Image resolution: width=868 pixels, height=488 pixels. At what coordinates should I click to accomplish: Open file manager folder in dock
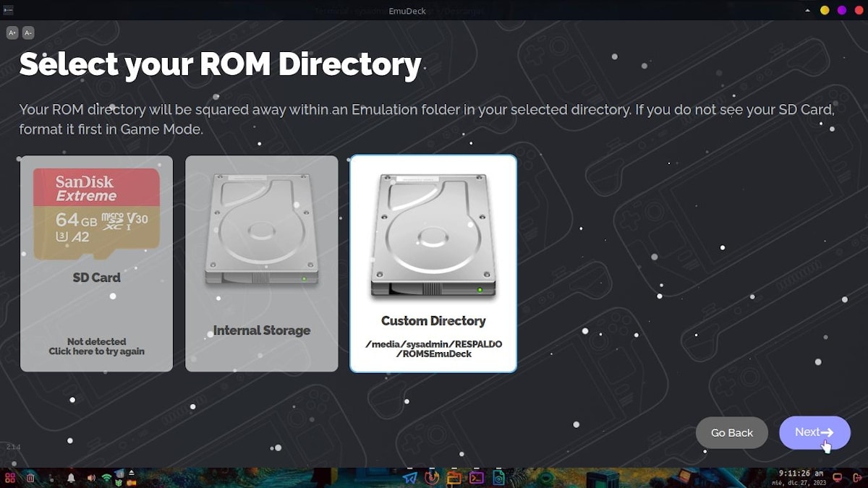tap(454, 478)
